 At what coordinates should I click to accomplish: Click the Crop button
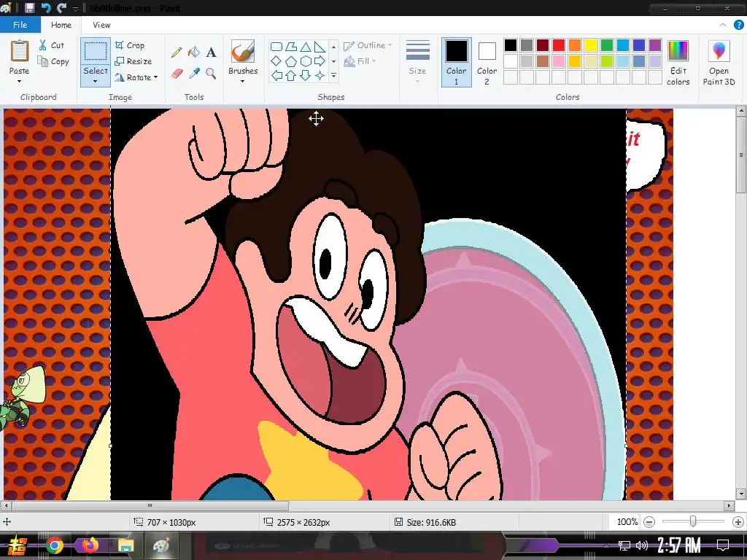(130, 45)
